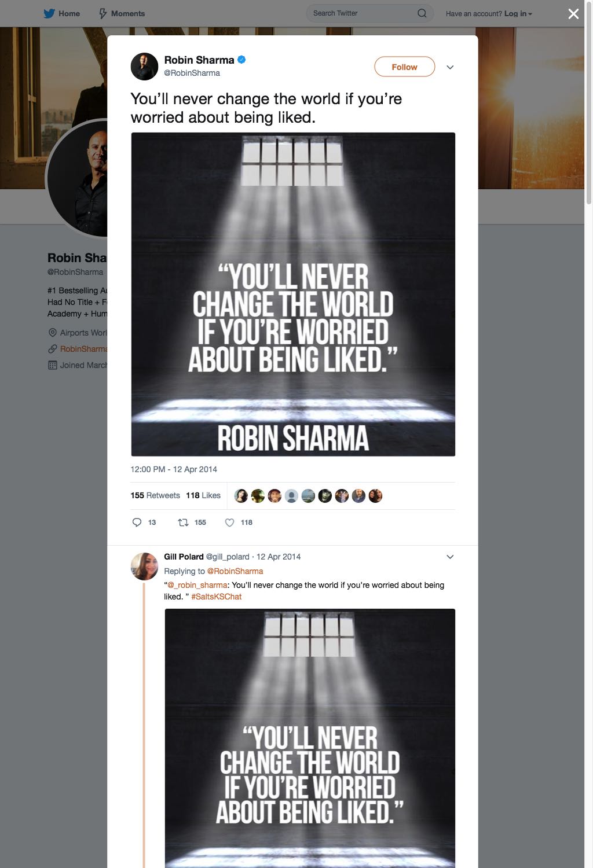Like the tweet with heart icon
The image size is (593, 868).
(229, 522)
